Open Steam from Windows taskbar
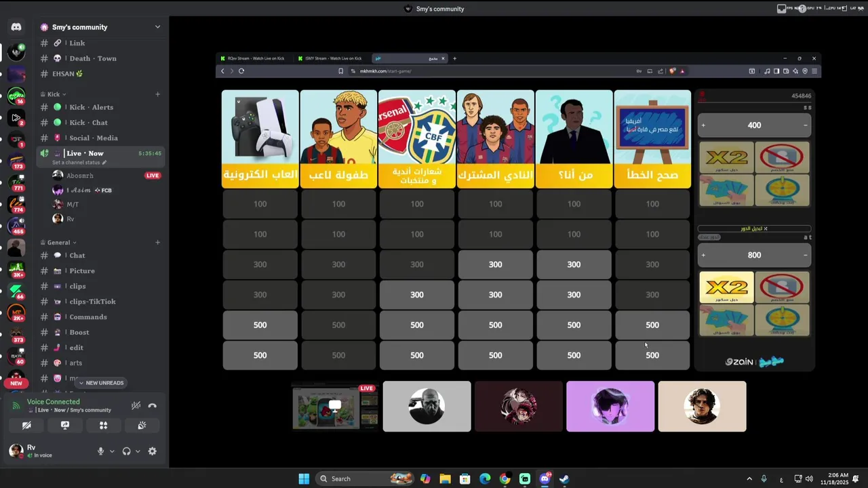Screen dimensions: 868x488 (564, 479)
